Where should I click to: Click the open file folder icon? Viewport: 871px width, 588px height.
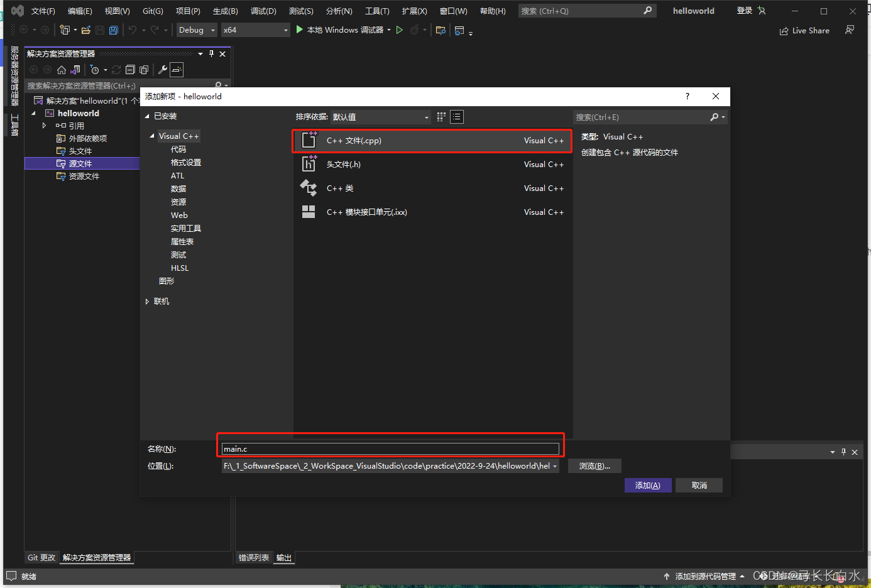coord(86,30)
